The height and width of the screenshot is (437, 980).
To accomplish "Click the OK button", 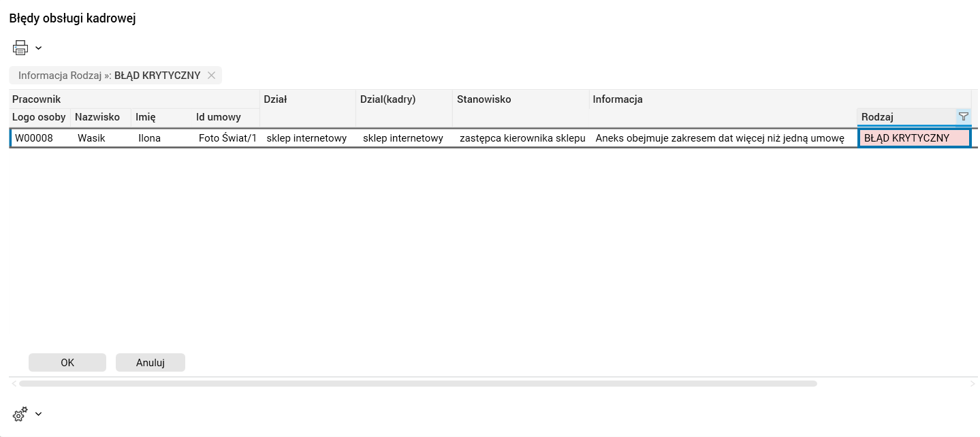I will click(x=67, y=362).
